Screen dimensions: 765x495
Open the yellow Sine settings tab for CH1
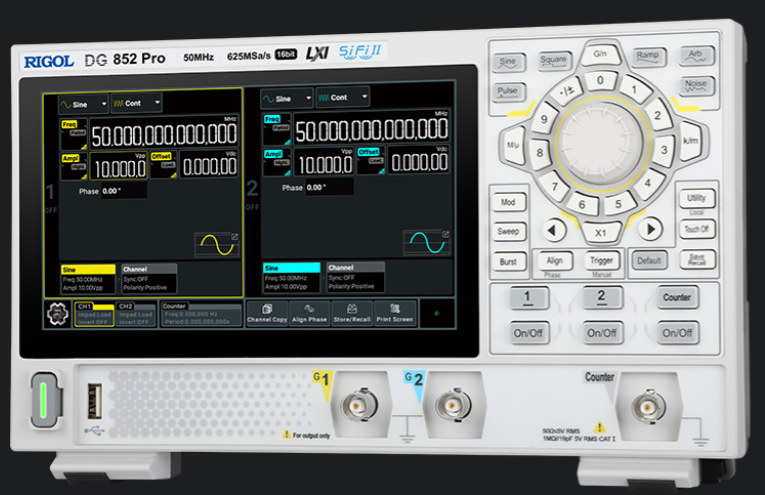88,279
